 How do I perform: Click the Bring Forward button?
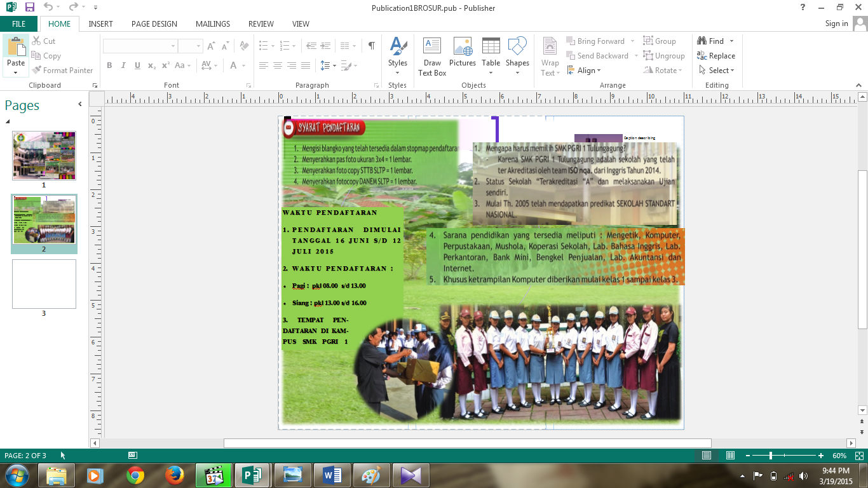(595, 41)
